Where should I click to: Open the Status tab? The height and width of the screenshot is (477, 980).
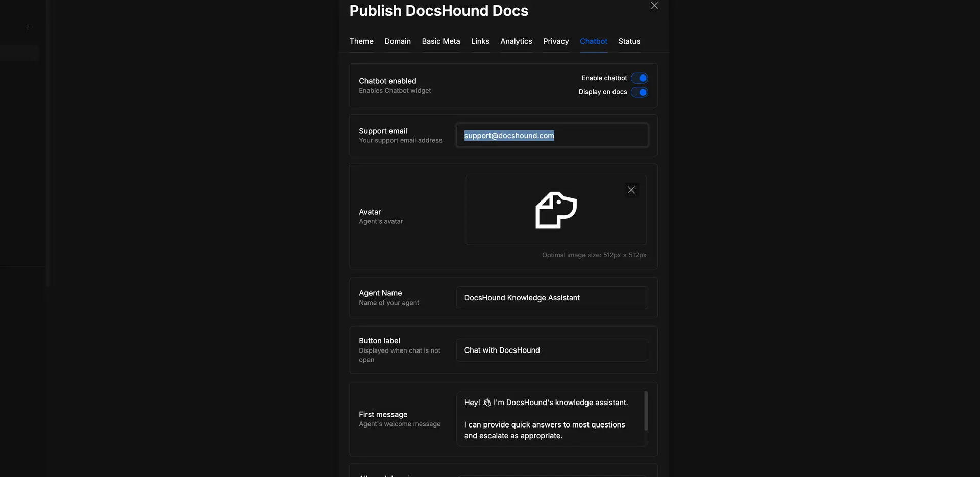(x=629, y=41)
